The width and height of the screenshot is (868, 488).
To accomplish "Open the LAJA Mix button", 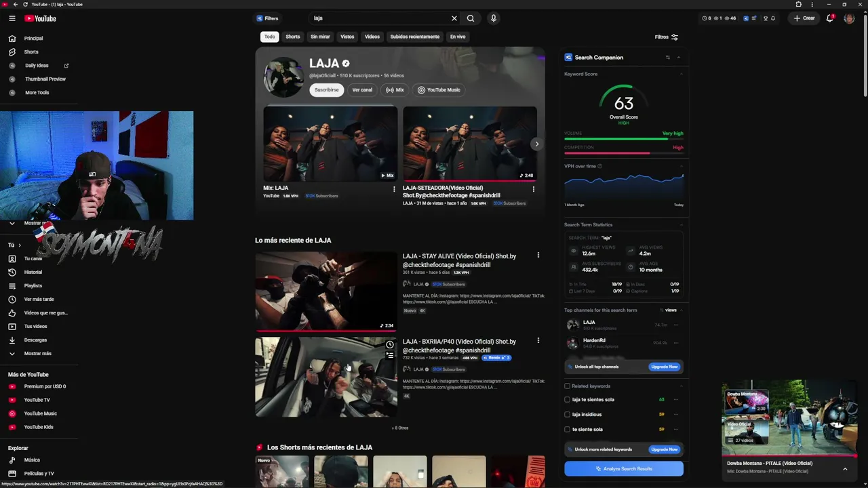I will pos(395,89).
